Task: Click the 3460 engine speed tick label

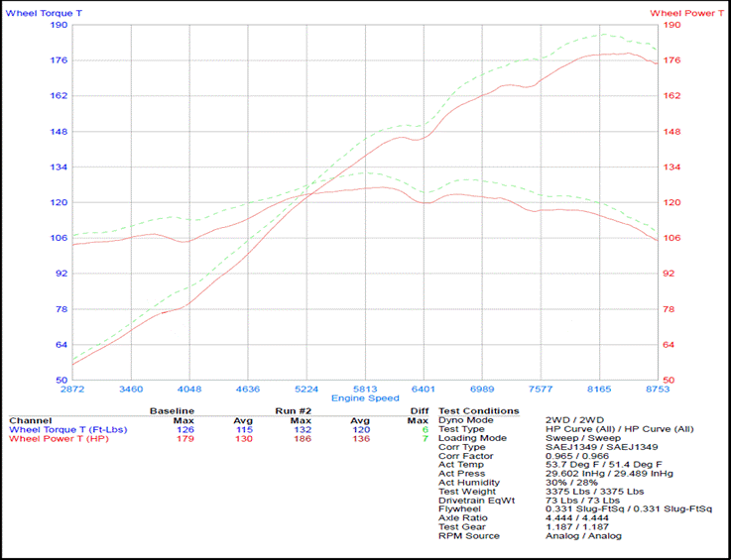Action: tap(131, 389)
